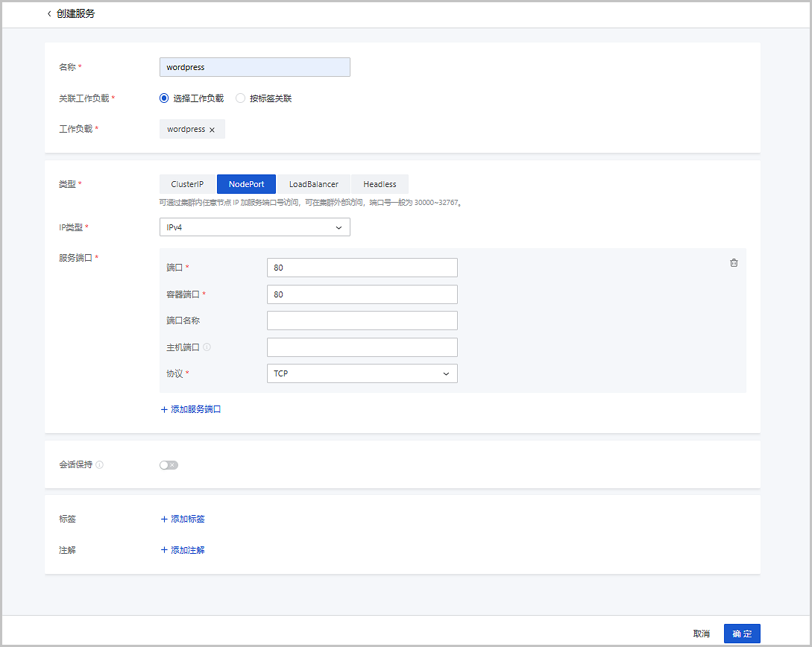
Task: Click the info icon next to 会话保持
Action: 99,464
